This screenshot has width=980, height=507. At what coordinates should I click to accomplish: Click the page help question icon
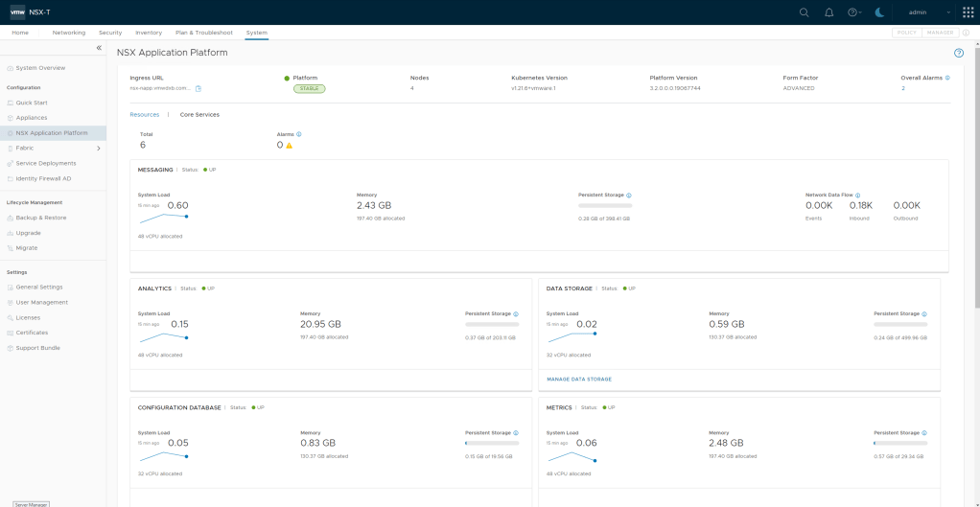pyautogui.click(x=958, y=53)
